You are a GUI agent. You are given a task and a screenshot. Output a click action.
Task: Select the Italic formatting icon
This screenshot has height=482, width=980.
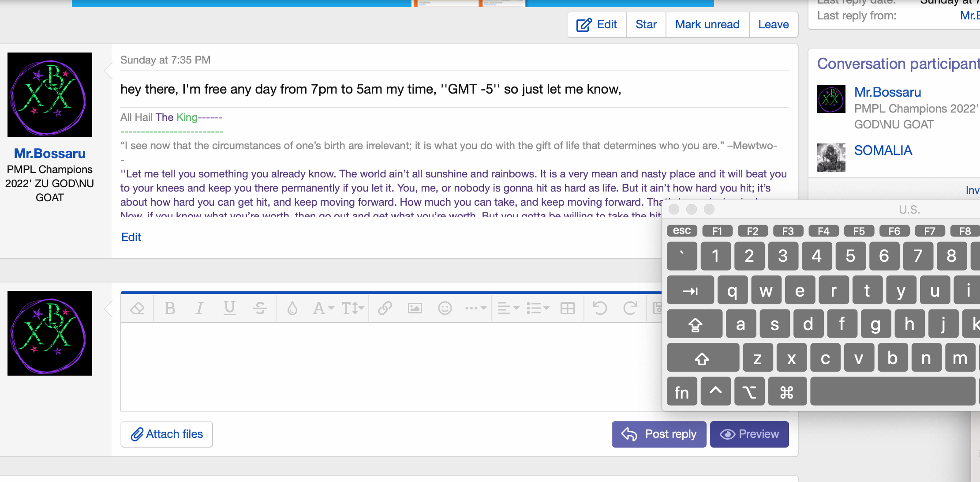(199, 308)
